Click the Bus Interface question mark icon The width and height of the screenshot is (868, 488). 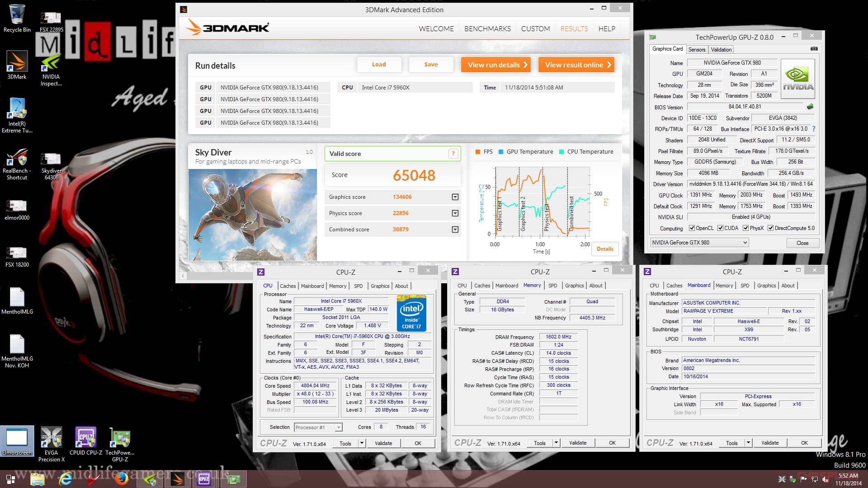[814, 129]
